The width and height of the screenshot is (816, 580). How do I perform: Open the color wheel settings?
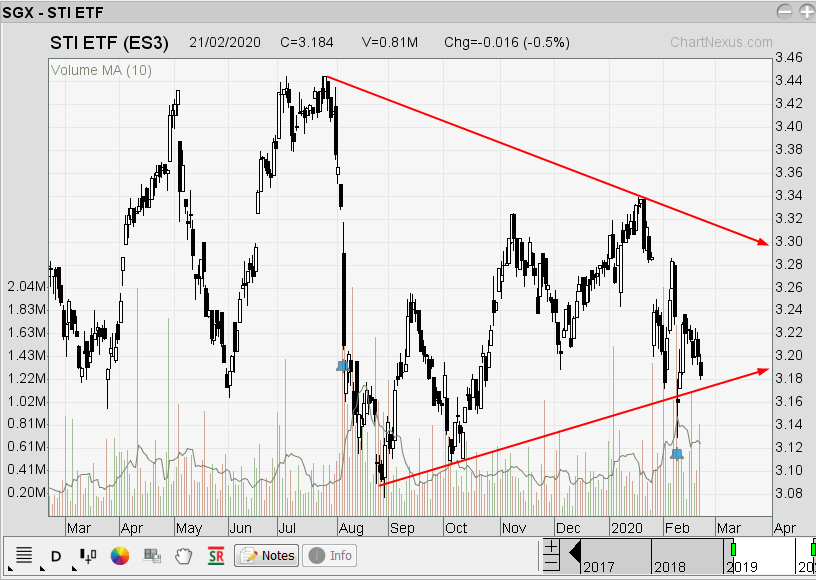pyautogui.click(x=120, y=556)
